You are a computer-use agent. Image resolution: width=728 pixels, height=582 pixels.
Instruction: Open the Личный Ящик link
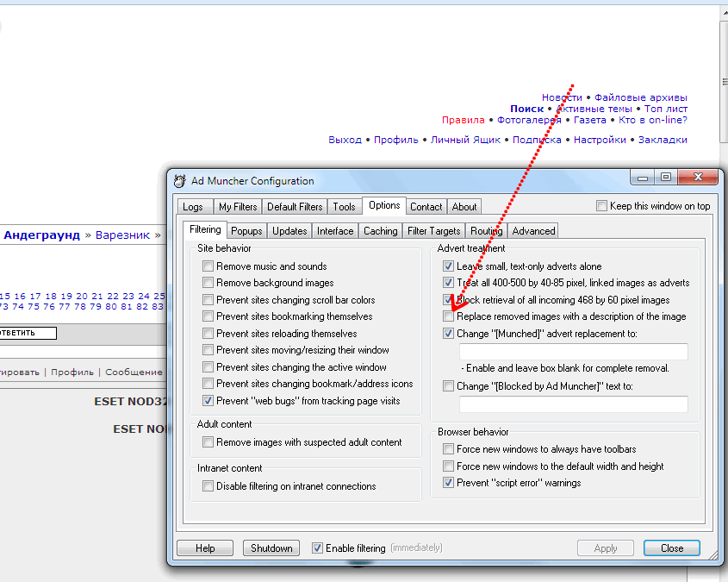pyautogui.click(x=466, y=140)
